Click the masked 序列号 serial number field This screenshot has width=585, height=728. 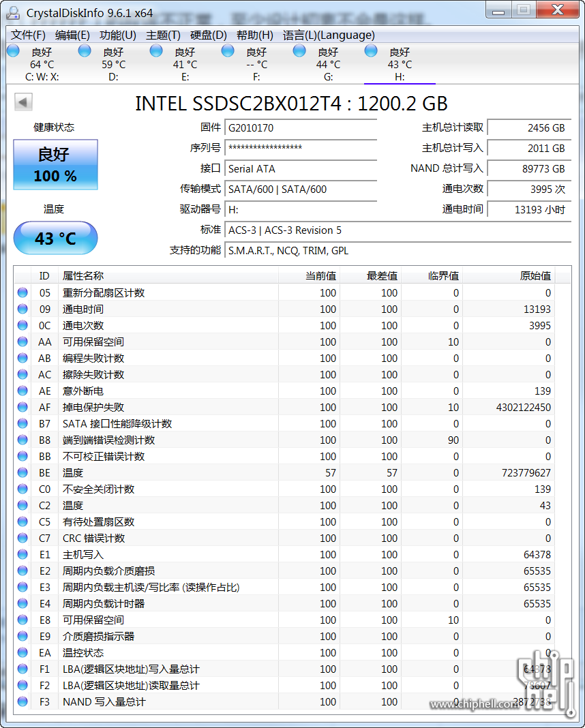click(x=301, y=148)
